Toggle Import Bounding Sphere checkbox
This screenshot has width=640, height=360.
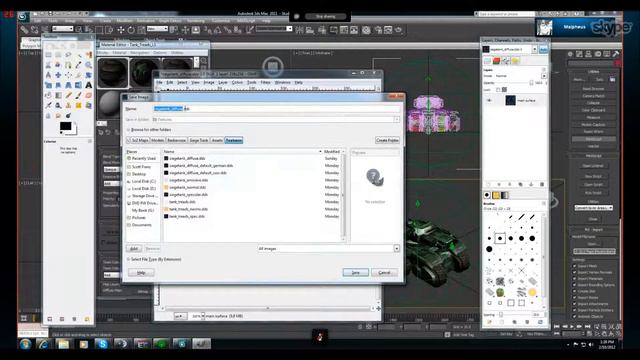pyautogui.click(x=574, y=285)
